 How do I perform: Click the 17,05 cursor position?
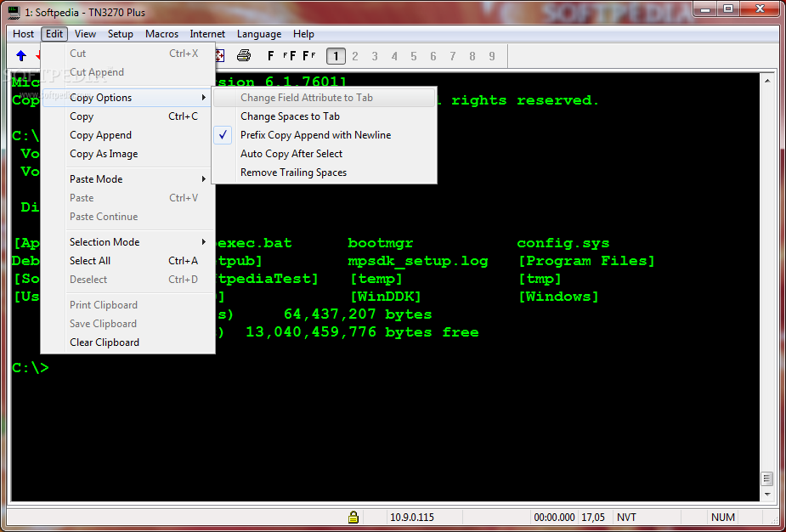(593, 517)
